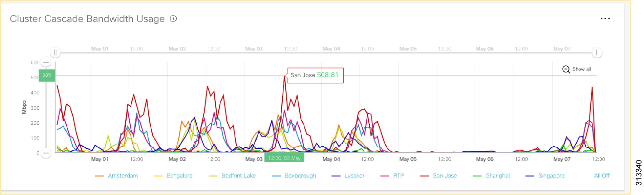644x195 pixels.
Task: Click the "400" y-axis value
Action: click(x=35, y=93)
